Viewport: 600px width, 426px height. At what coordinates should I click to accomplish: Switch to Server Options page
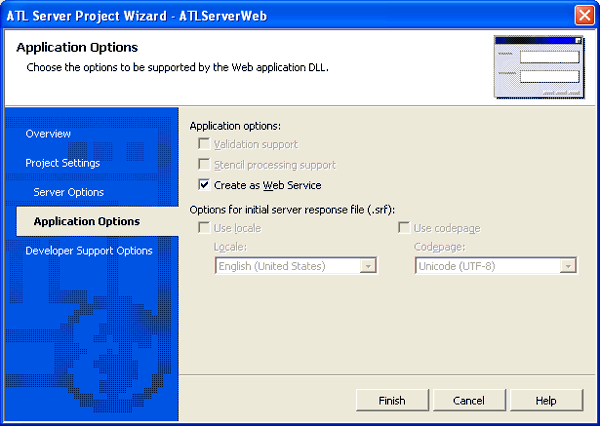[68, 192]
